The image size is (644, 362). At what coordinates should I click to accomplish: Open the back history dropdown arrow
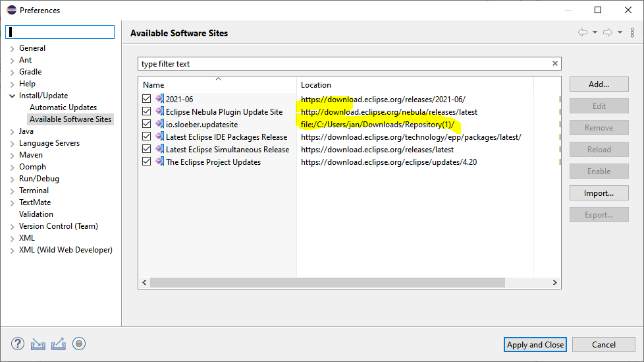click(x=595, y=32)
